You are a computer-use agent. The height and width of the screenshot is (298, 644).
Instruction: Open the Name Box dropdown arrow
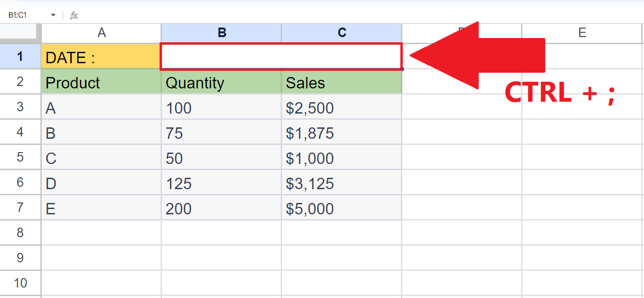(x=54, y=15)
